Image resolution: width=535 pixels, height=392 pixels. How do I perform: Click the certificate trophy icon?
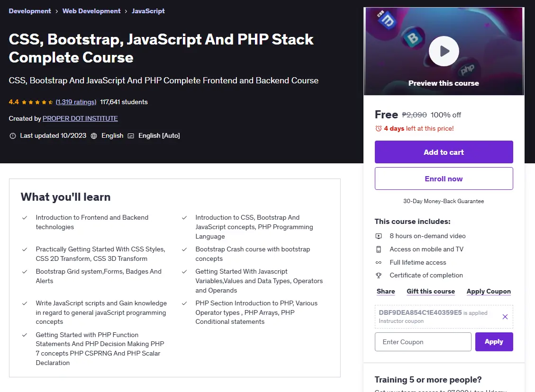click(379, 276)
